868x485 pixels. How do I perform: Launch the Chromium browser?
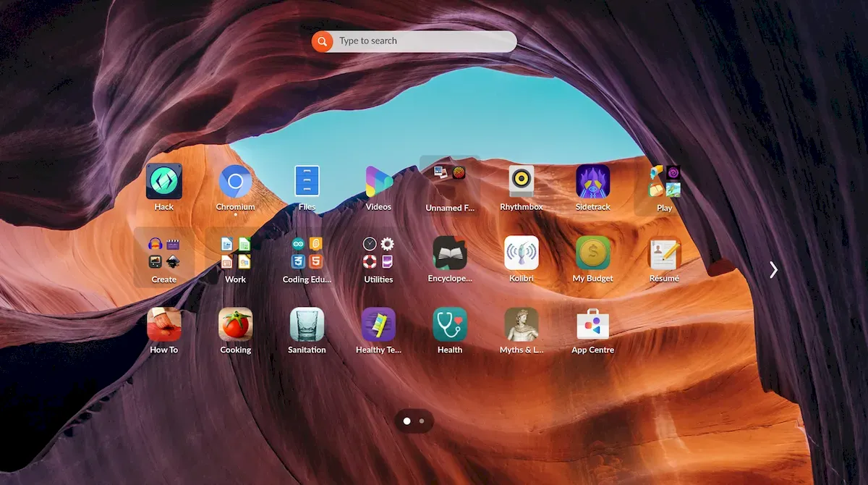235,182
